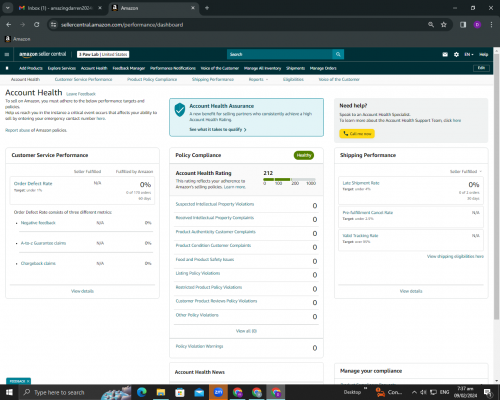Viewport: 500px width, 400px height.
Task: Open the 3 Paw Lab marketplace switcher
Action: point(103,54)
